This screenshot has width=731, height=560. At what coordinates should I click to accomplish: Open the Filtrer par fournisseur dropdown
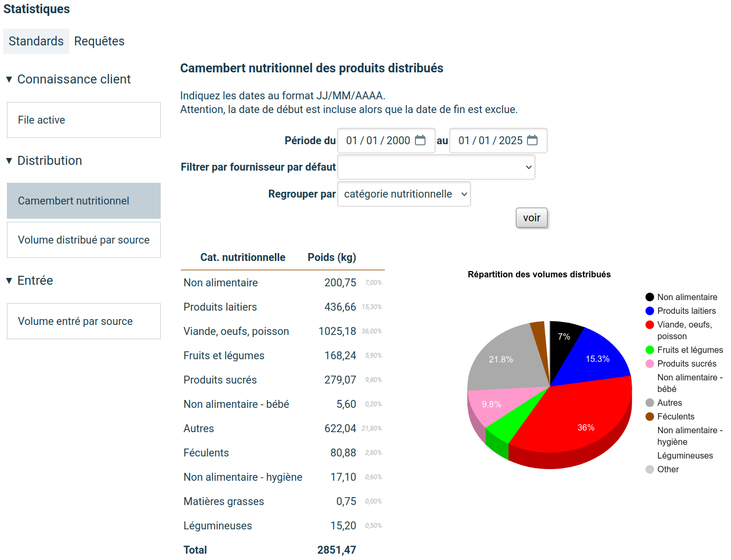click(x=436, y=167)
